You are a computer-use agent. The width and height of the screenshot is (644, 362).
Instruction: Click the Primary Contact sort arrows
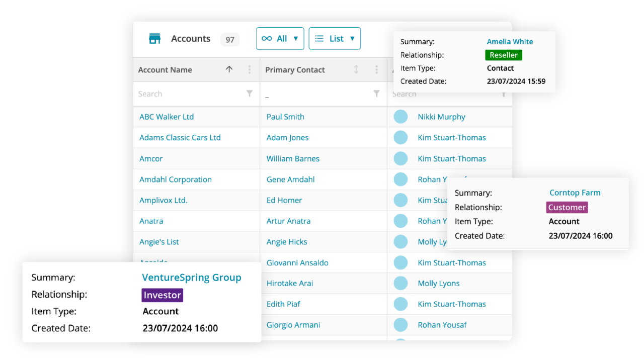356,70
